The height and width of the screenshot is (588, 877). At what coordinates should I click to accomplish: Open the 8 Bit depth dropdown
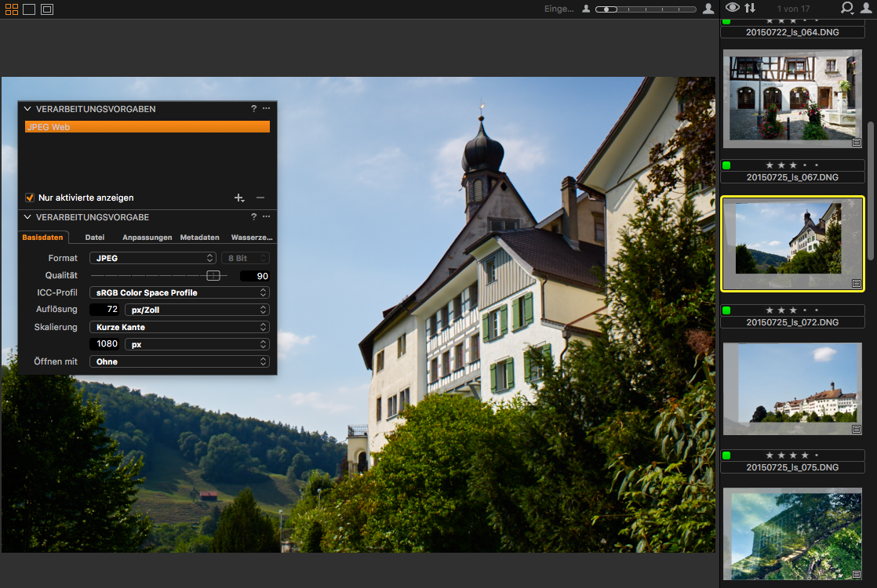click(x=246, y=258)
